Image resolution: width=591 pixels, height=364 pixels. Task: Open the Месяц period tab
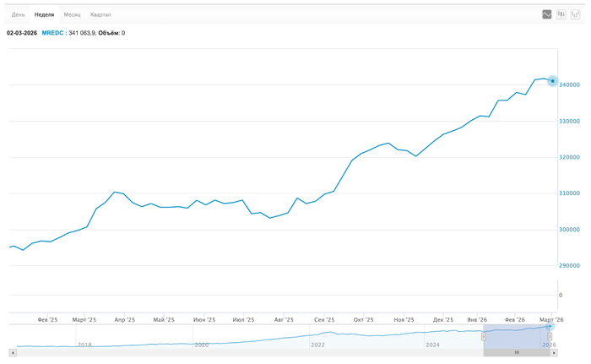(72, 14)
